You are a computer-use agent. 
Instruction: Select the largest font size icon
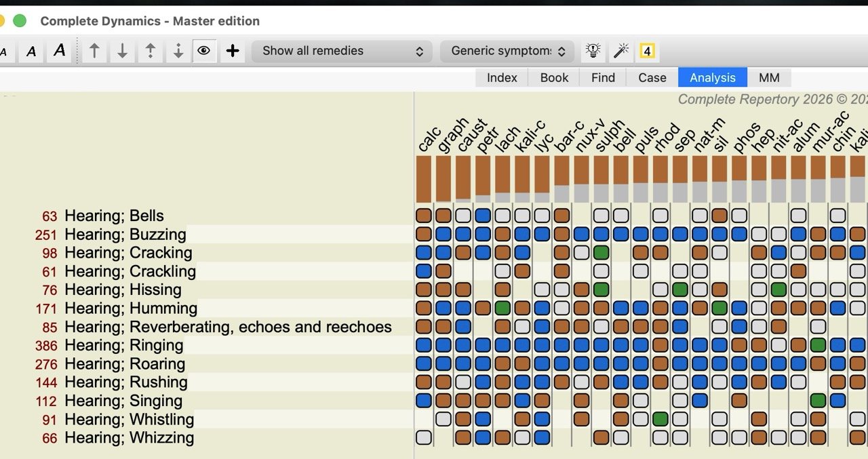click(58, 50)
